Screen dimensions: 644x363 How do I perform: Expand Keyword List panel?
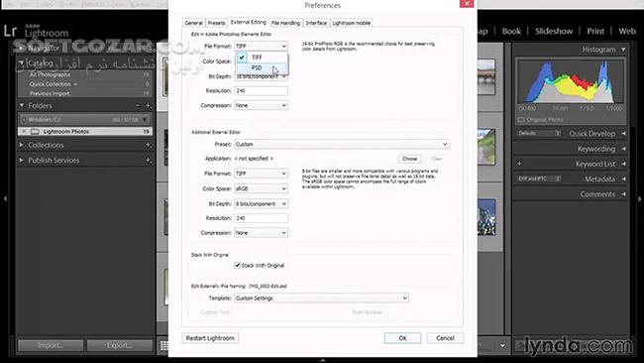[623, 164]
